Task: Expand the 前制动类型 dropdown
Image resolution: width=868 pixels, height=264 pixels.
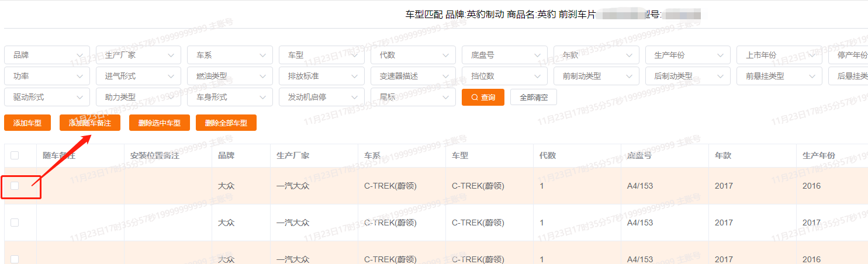Action: 596,76
